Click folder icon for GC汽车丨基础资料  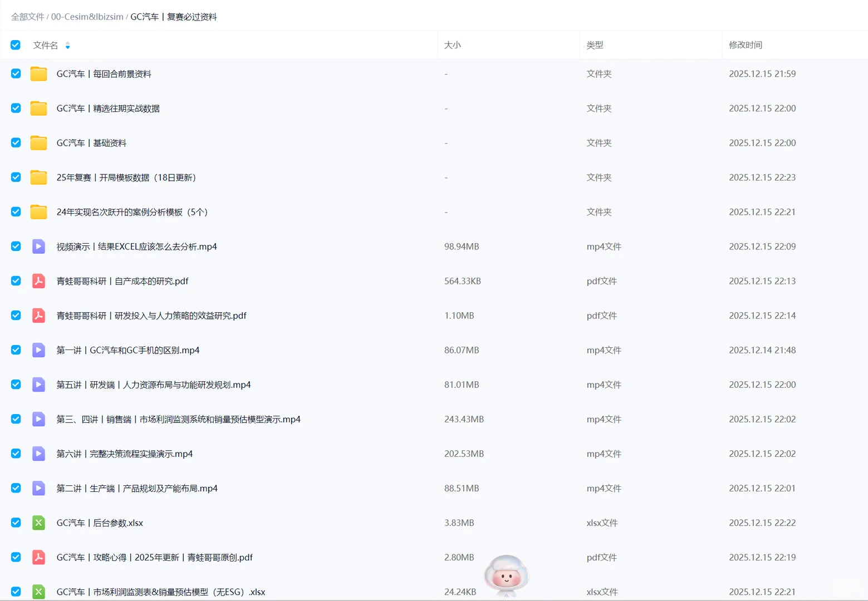pyautogui.click(x=38, y=143)
